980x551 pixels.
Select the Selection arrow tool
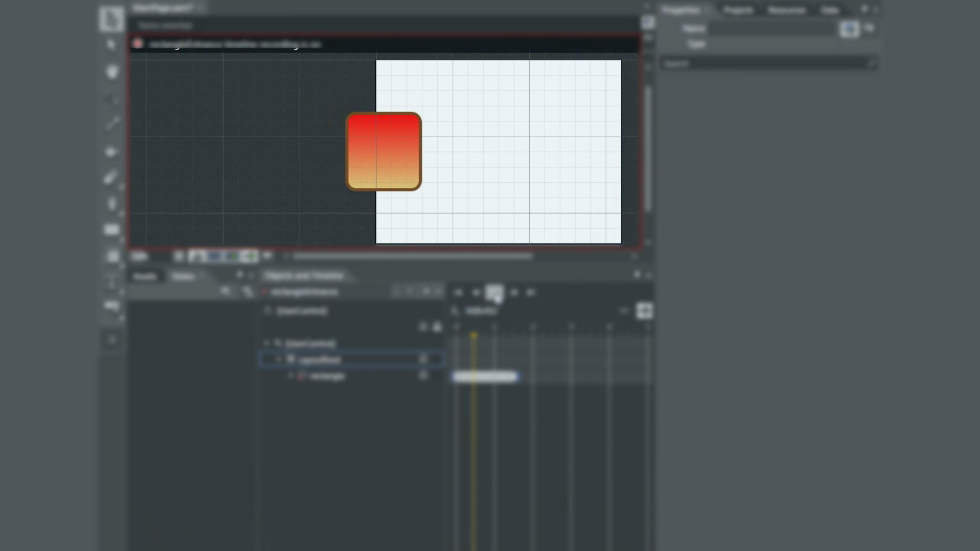[112, 19]
